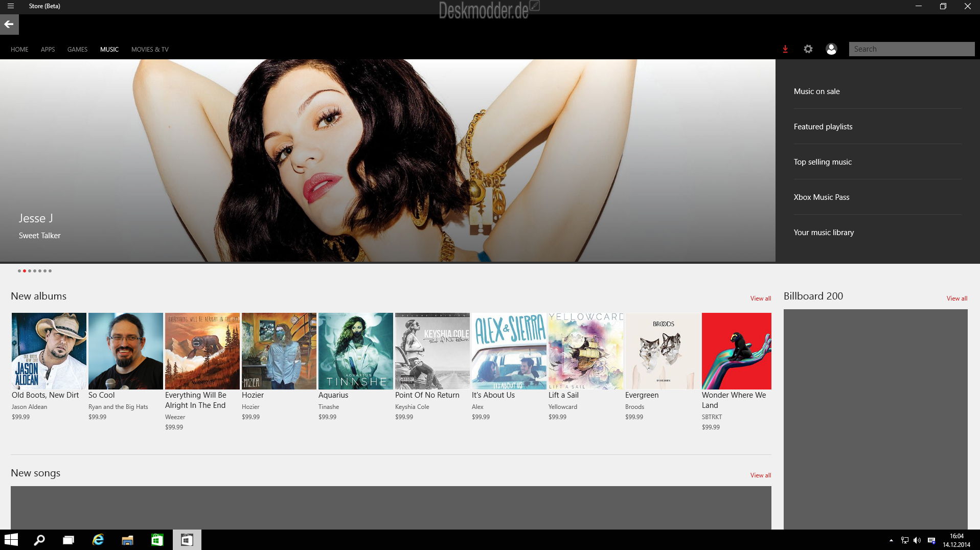980x550 pixels.
Task: Open the Windows Start button
Action: 11,540
